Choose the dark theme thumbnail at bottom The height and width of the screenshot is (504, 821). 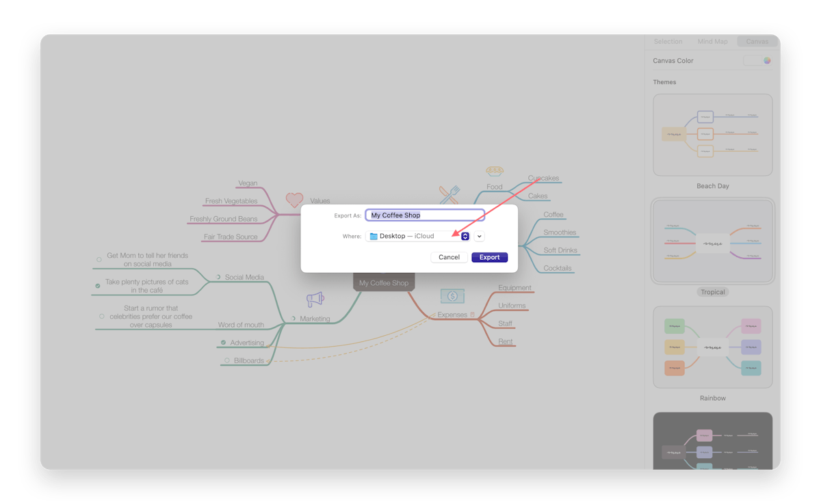pyautogui.click(x=713, y=441)
